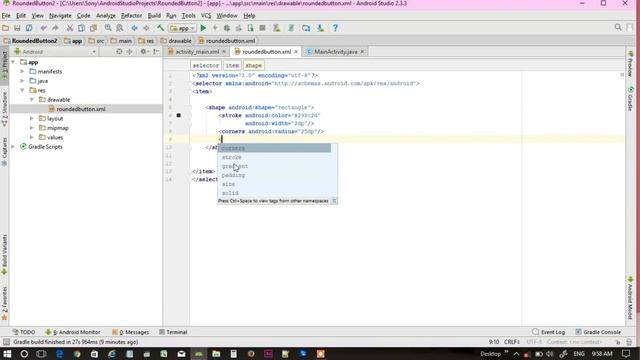Open the Gradle Console tool window

point(598,332)
